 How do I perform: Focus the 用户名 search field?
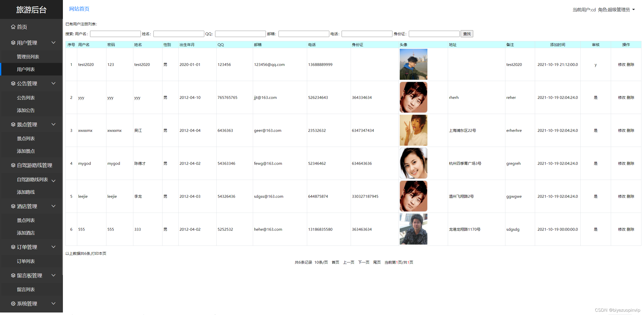115,34
